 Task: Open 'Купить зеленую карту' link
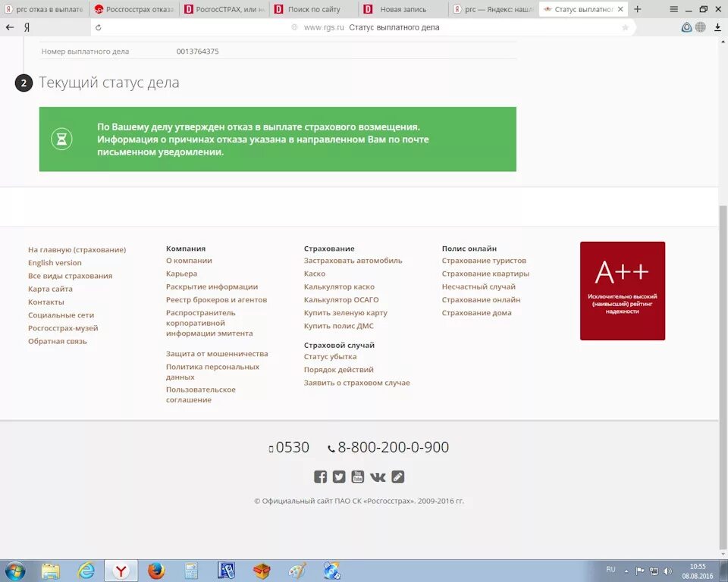click(346, 313)
